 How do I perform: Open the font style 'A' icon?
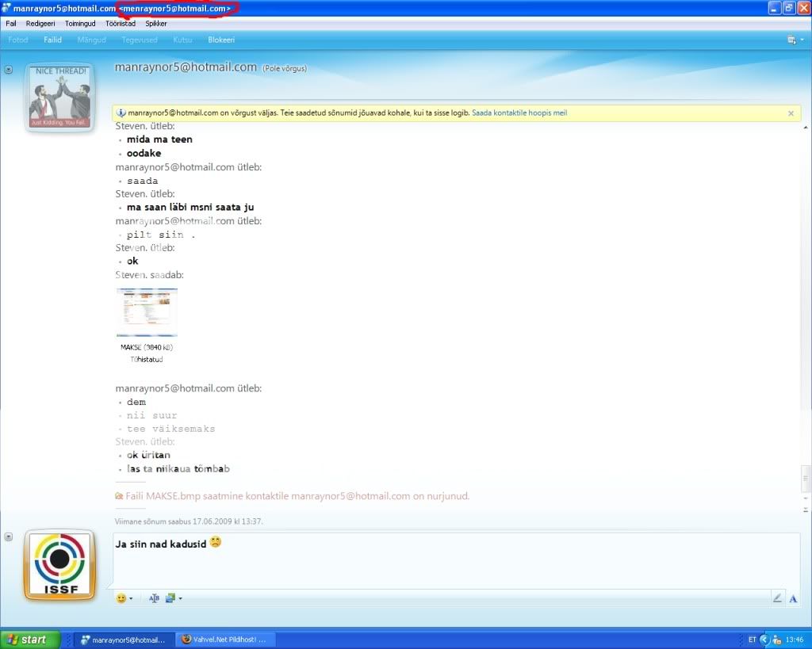click(x=792, y=598)
